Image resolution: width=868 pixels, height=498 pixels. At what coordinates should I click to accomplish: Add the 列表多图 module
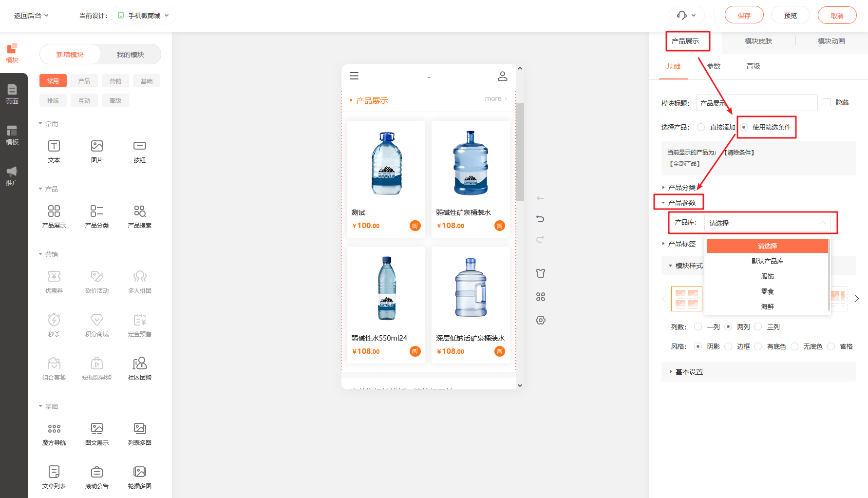(140, 434)
